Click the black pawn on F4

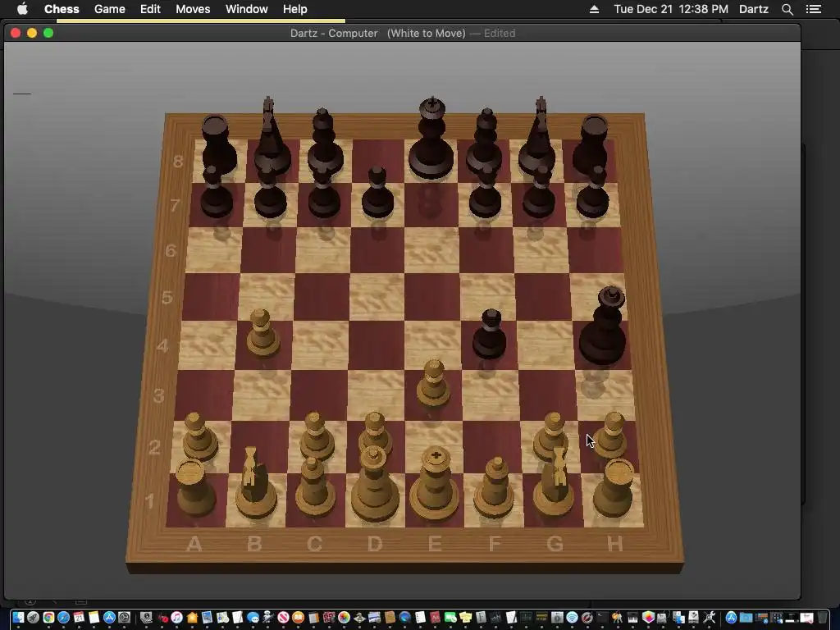(x=489, y=335)
